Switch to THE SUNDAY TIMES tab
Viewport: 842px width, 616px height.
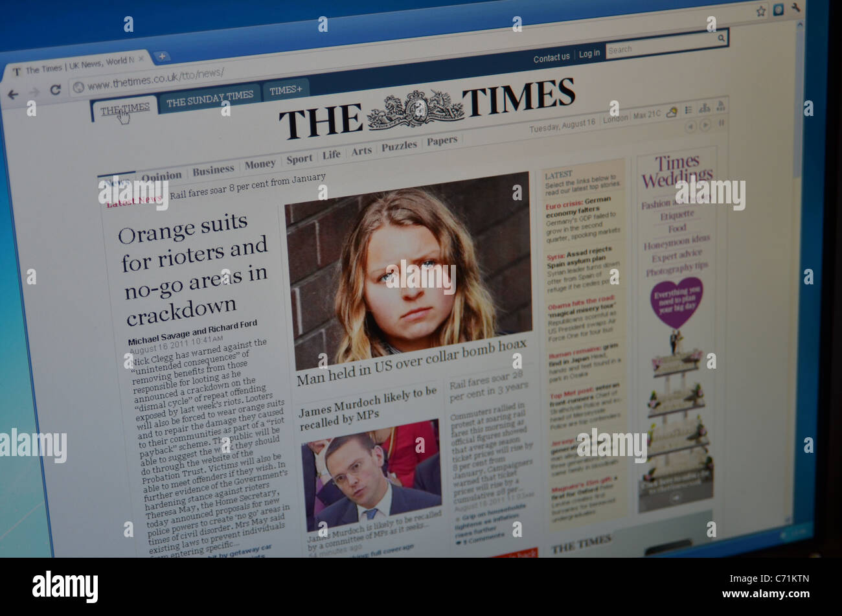(209, 98)
